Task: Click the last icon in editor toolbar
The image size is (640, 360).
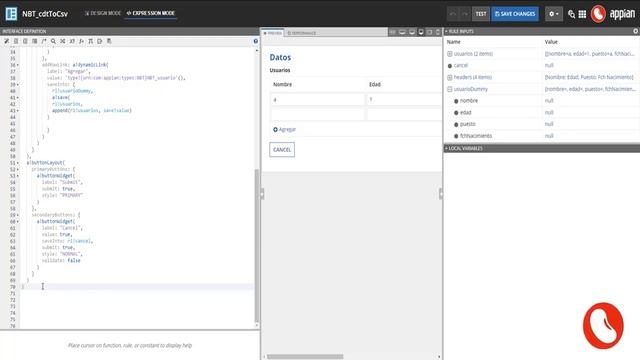Action: (109, 41)
